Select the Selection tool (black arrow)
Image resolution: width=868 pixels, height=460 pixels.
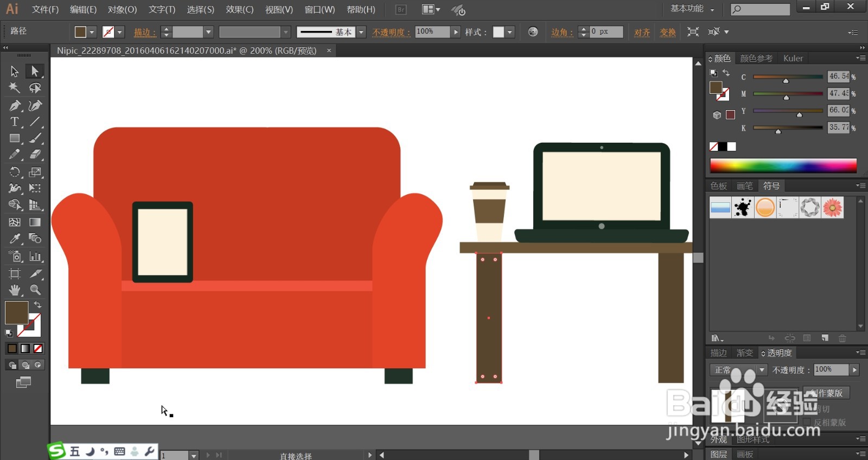tap(15, 71)
